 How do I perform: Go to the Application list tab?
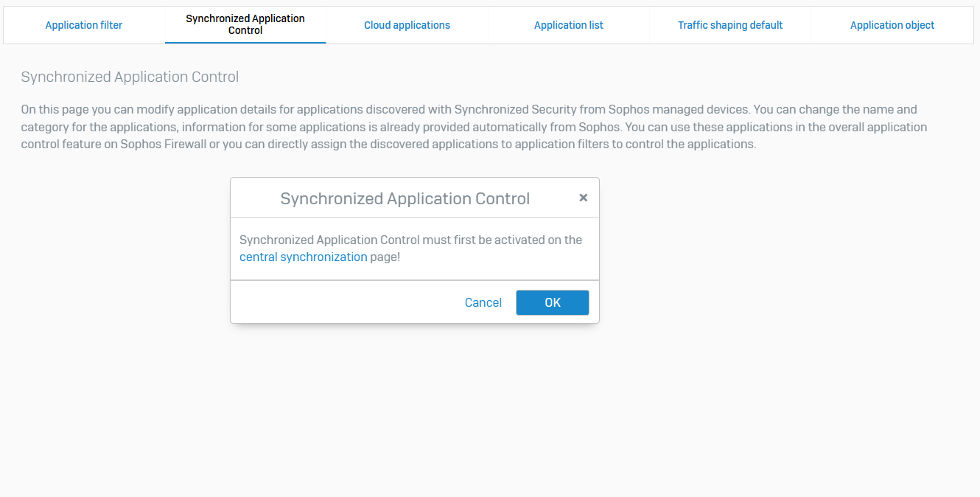pos(568,25)
